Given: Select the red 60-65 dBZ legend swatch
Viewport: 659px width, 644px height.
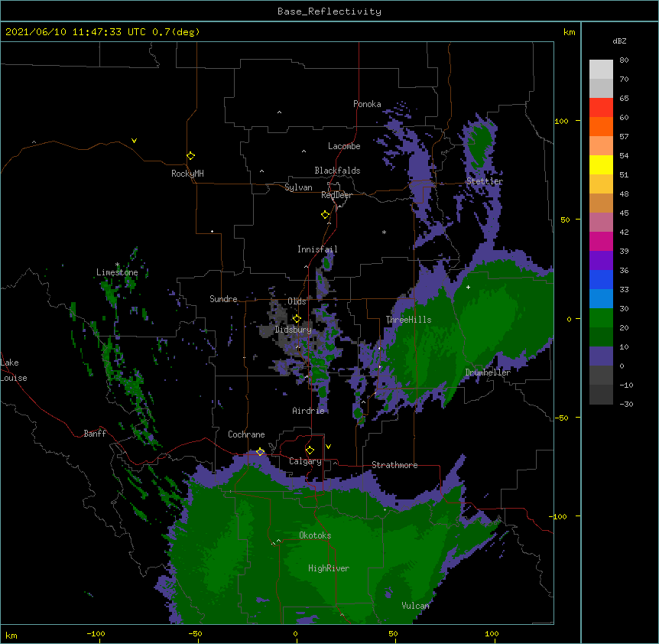Looking at the screenshot, I should (601, 107).
